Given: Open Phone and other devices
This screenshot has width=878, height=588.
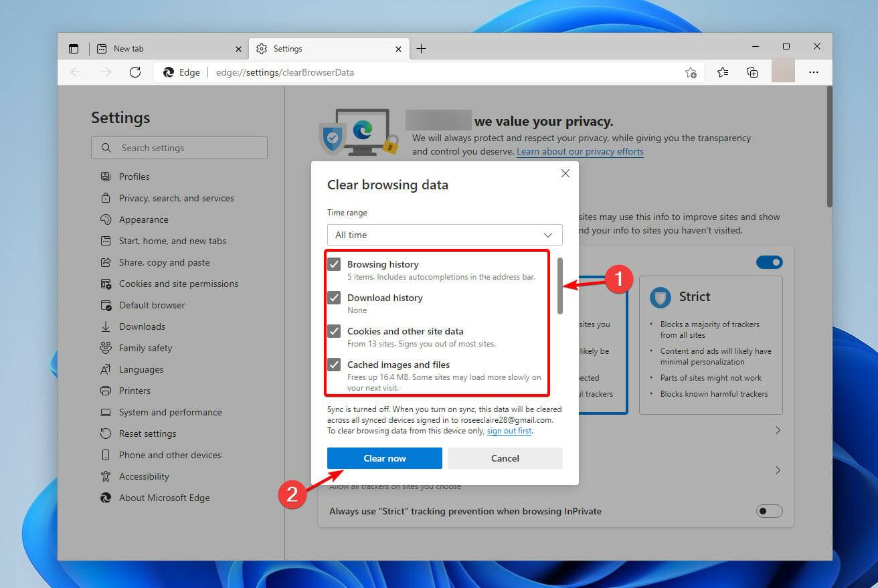Looking at the screenshot, I should [x=170, y=455].
